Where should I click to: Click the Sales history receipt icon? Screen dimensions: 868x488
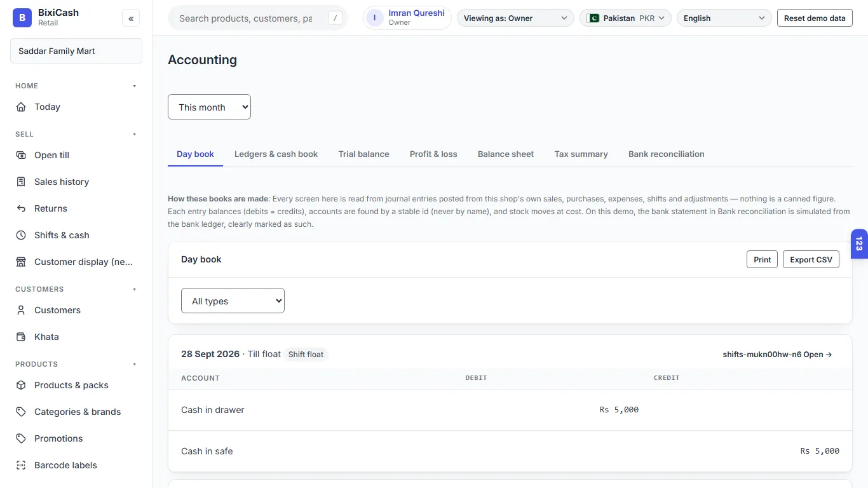coord(21,182)
